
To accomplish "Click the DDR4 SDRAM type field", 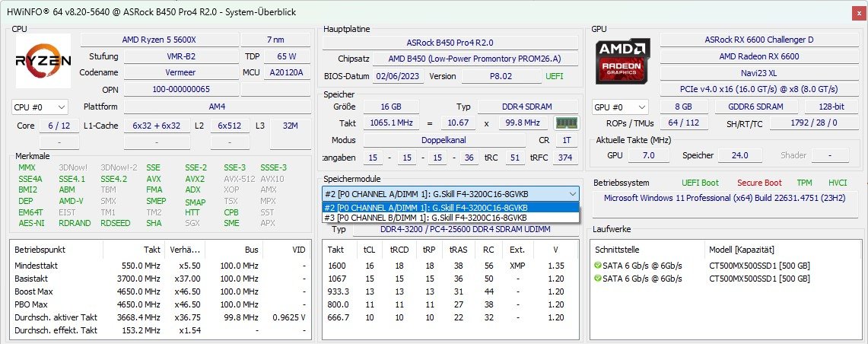I will pyautogui.click(x=527, y=107).
